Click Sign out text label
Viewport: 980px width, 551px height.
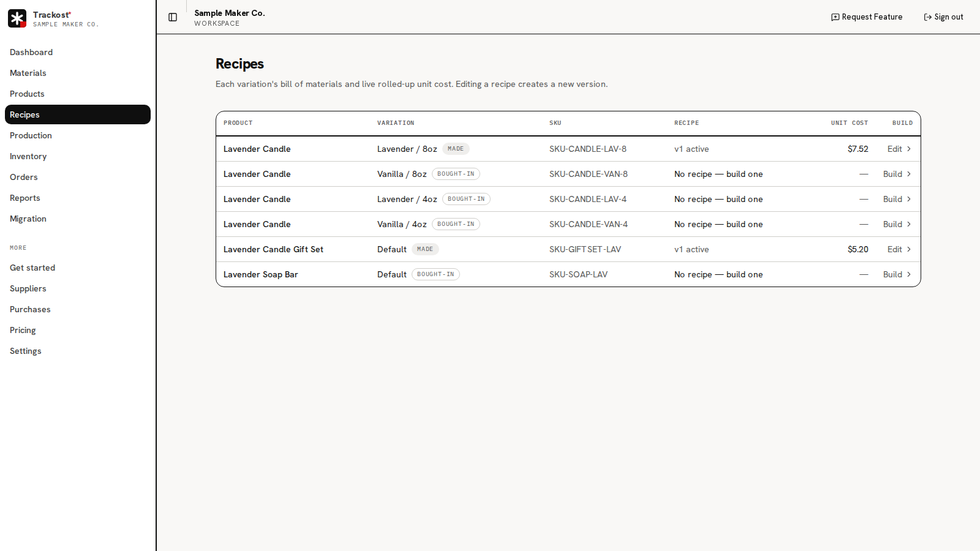coord(949,17)
